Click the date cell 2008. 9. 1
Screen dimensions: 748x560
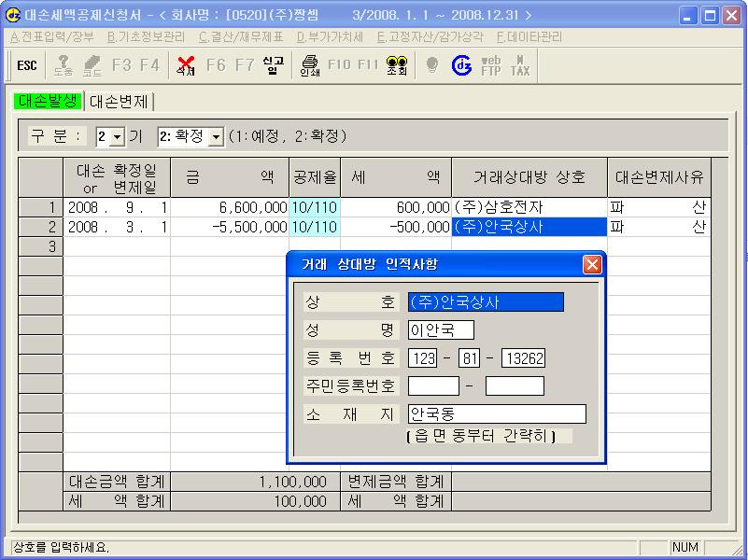click(117, 207)
